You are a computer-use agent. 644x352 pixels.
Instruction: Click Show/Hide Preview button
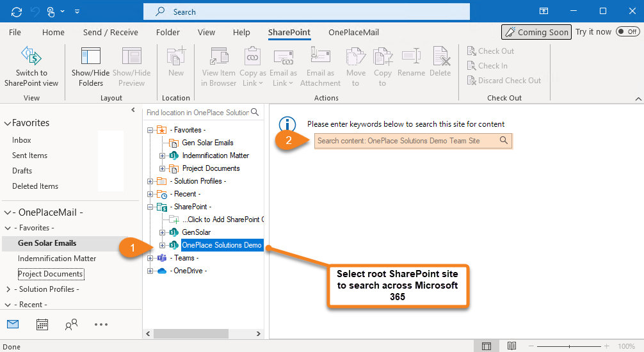pyautogui.click(x=131, y=66)
